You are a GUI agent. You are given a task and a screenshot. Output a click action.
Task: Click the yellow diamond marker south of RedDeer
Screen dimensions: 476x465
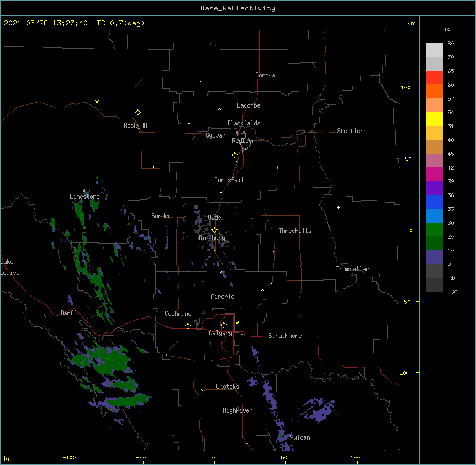pos(235,155)
